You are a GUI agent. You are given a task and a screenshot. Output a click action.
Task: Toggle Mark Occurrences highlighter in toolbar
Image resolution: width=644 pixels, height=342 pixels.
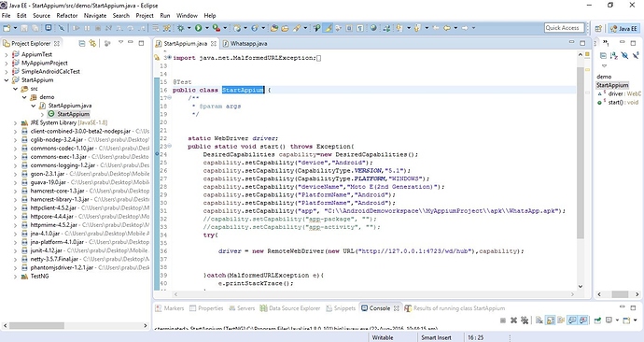click(328, 28)
